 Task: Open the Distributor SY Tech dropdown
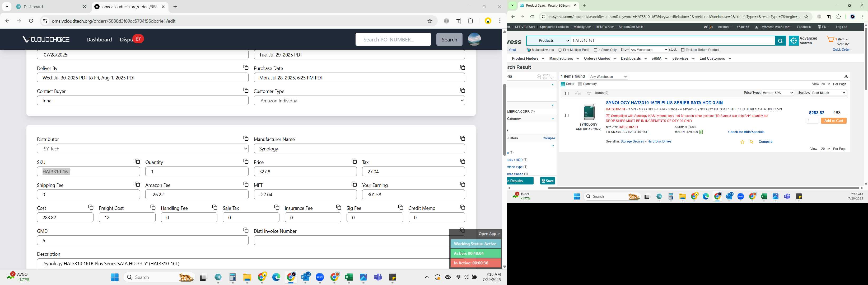[143, 149]
